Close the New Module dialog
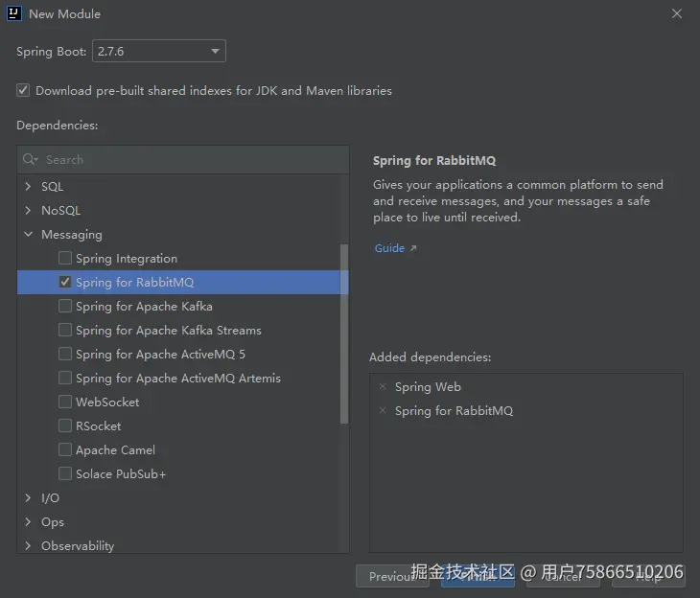Viewport: 700px width, 598px height. click(677, 13)
